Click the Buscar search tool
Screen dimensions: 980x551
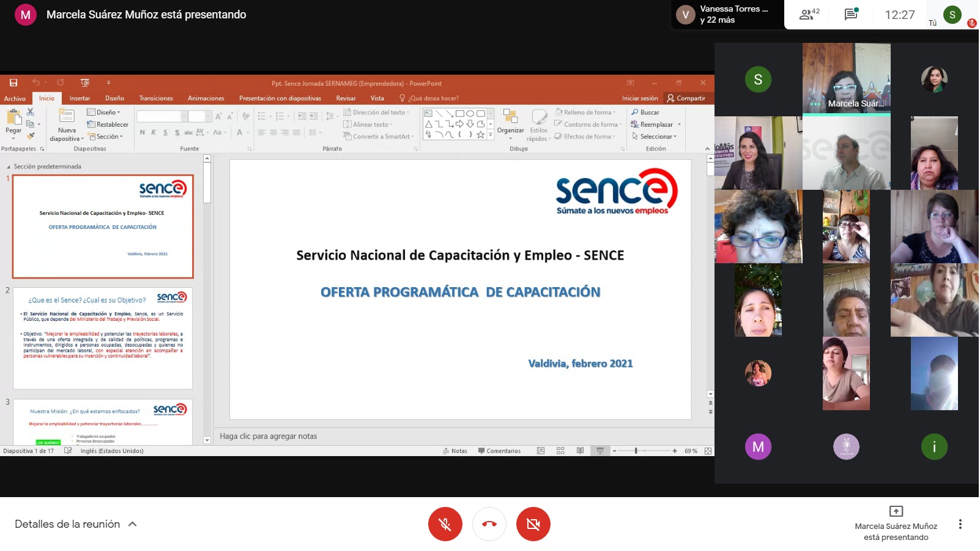coord(645,113)
